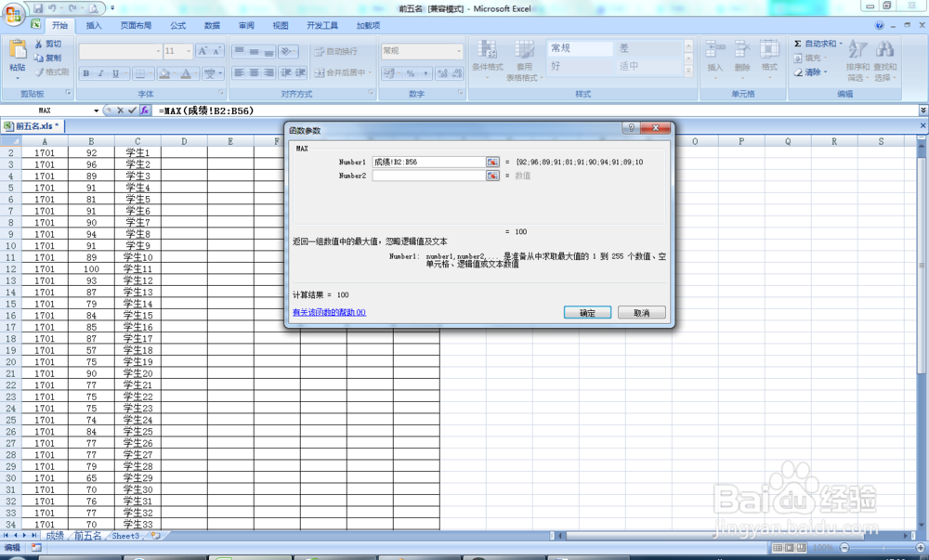This screenshot has height=560, width=929.
Task: Click the Number2 input field in the dialog
Action: tap(428, 176)
